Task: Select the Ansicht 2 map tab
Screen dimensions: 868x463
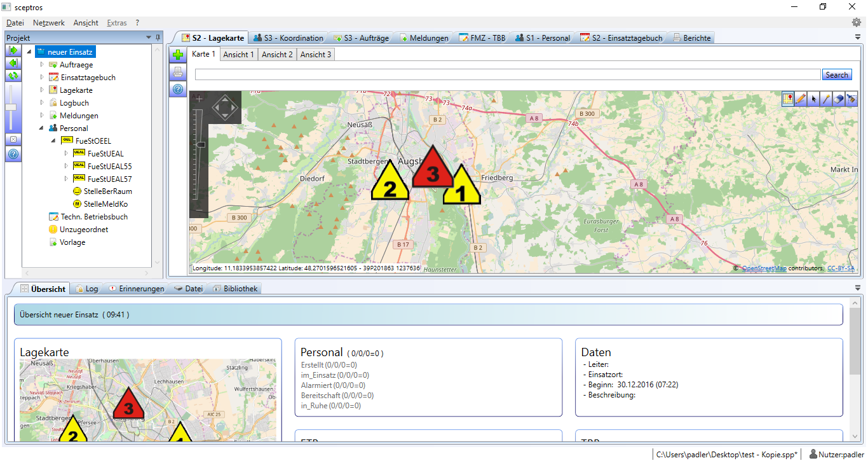Action: pos(278,55)
